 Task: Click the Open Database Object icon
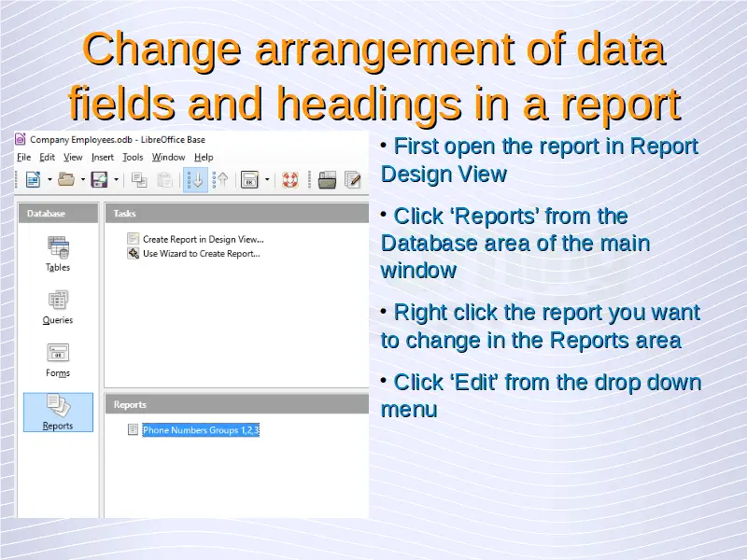(327, 180)
